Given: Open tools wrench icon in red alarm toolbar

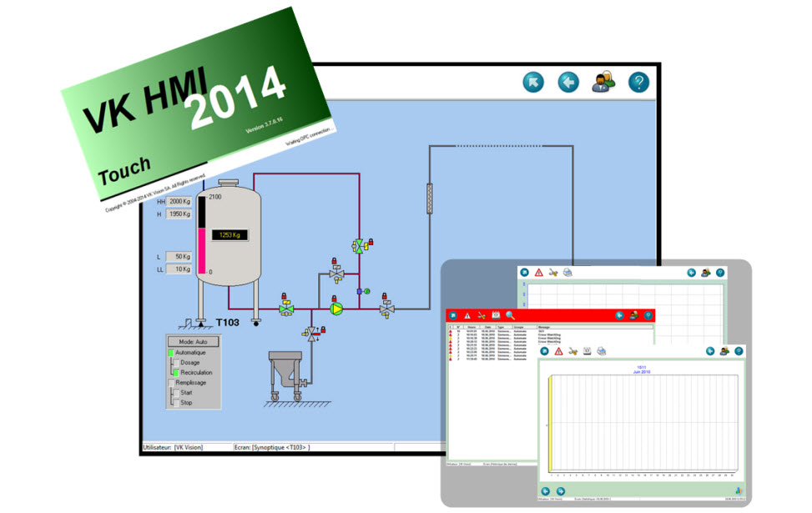Looking at the screenshot, I should [x=482, y=315].
